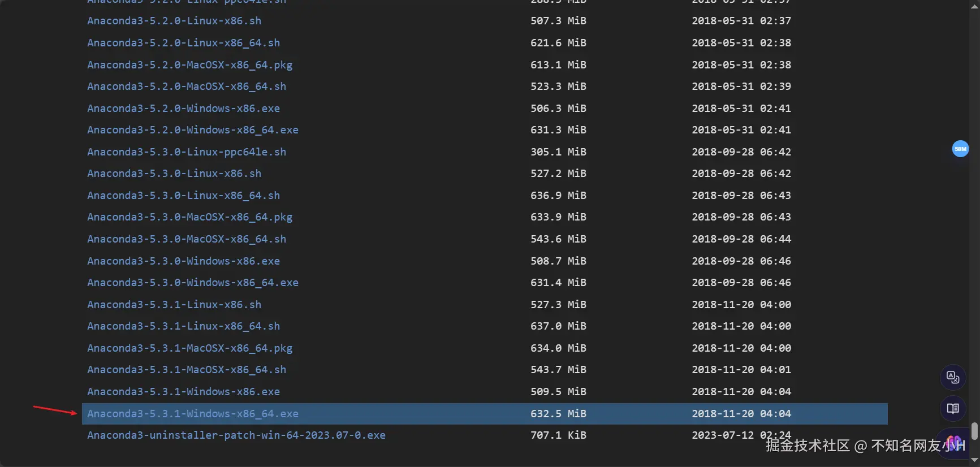The width and height of the screenshot is (980, 467).
Task: Click date 2018-11-20 04:01
Action: pyautogui.click(x=741, y=370)
